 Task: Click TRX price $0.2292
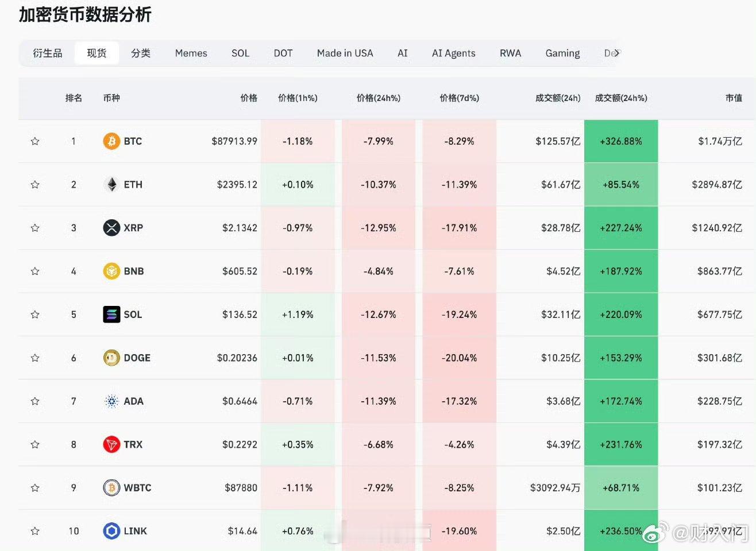click(240, 444)
